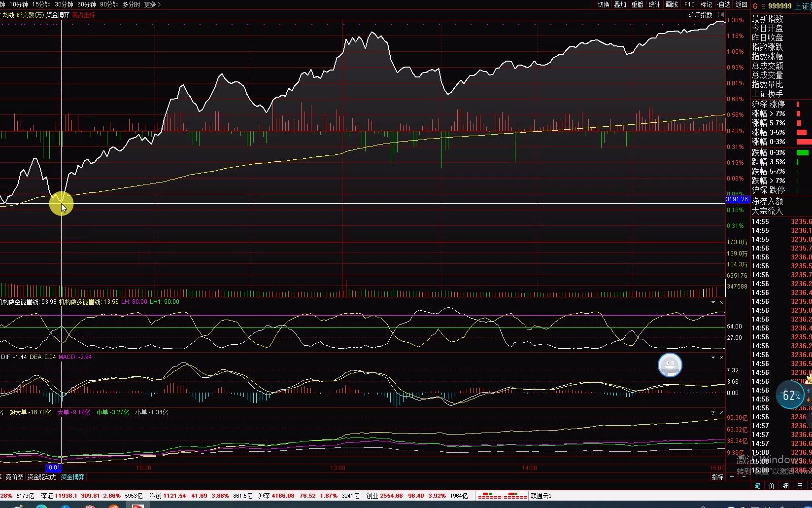The width and height of the screenshot is (812, 508).
Task: Open the list icon beside 999999
Action: click(x=763, y=6)
